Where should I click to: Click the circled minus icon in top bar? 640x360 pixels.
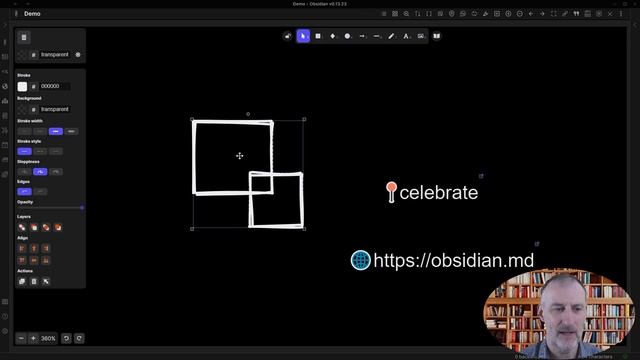point(520,13)
